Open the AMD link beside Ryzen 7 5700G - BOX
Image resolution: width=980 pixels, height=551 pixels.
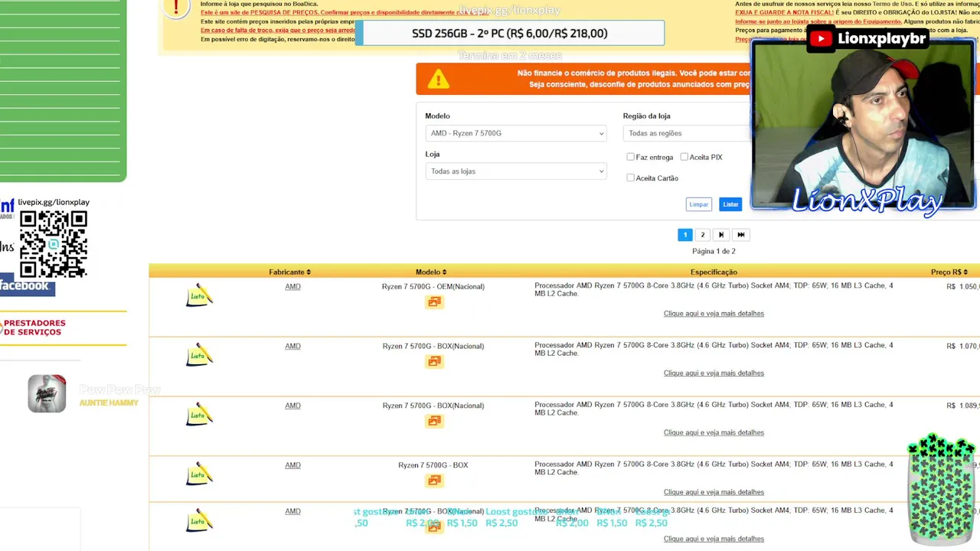click(x=292, y=465)
